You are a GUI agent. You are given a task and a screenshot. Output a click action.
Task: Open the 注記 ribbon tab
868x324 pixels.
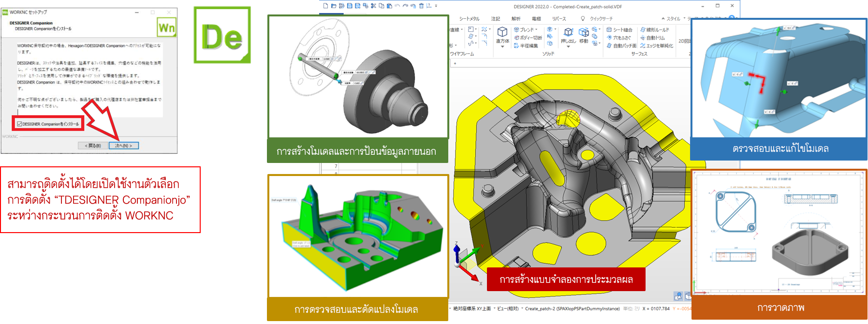tap(496, 18)
